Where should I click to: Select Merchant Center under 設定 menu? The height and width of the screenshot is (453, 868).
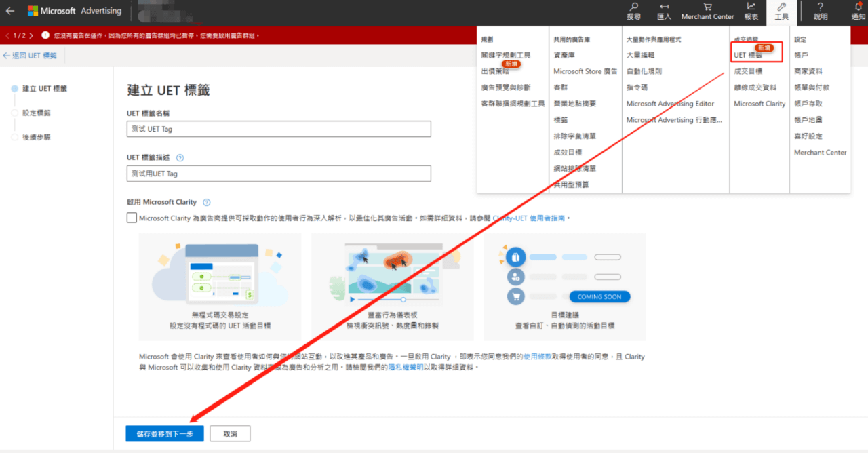821,153
